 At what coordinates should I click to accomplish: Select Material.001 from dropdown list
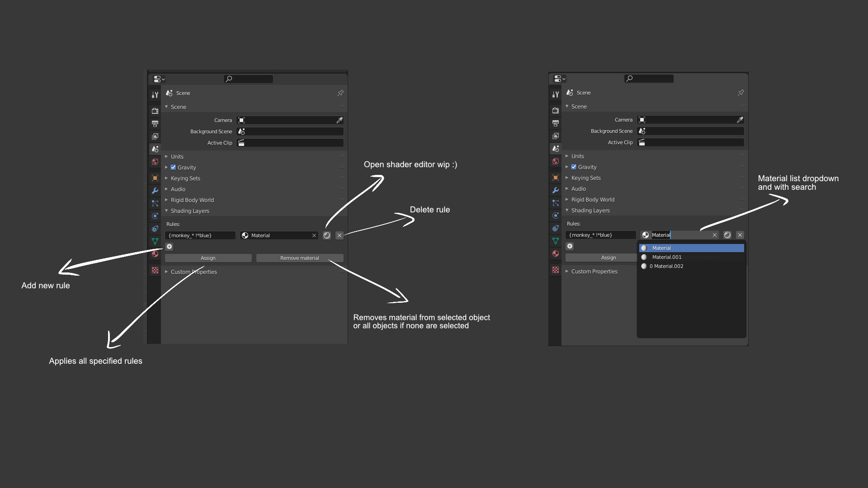[666, 257]
